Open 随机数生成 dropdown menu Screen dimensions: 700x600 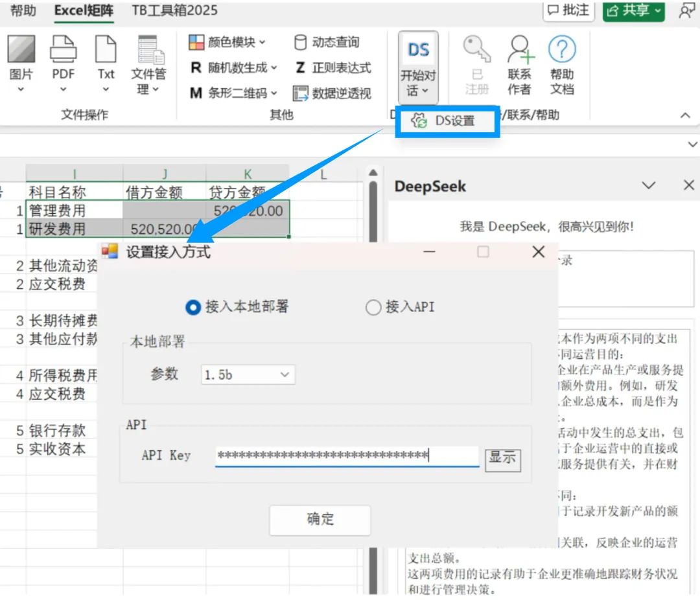233,67
